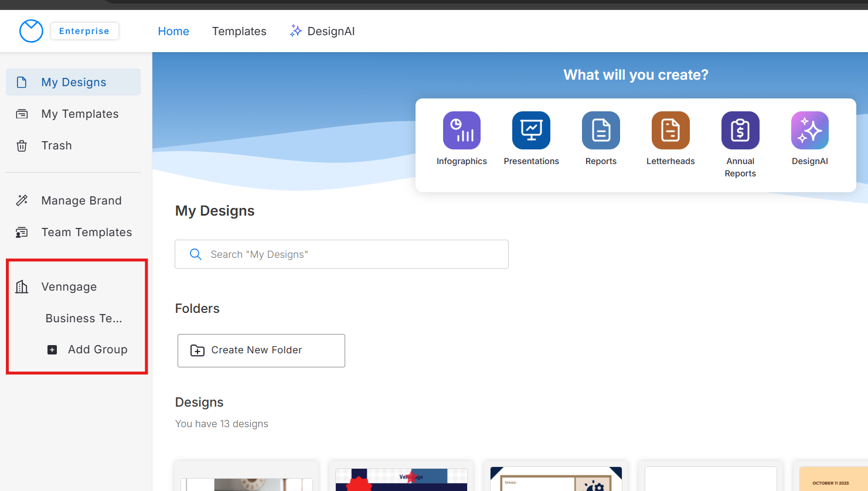Select the Home navigation tab

pos(173,31)
